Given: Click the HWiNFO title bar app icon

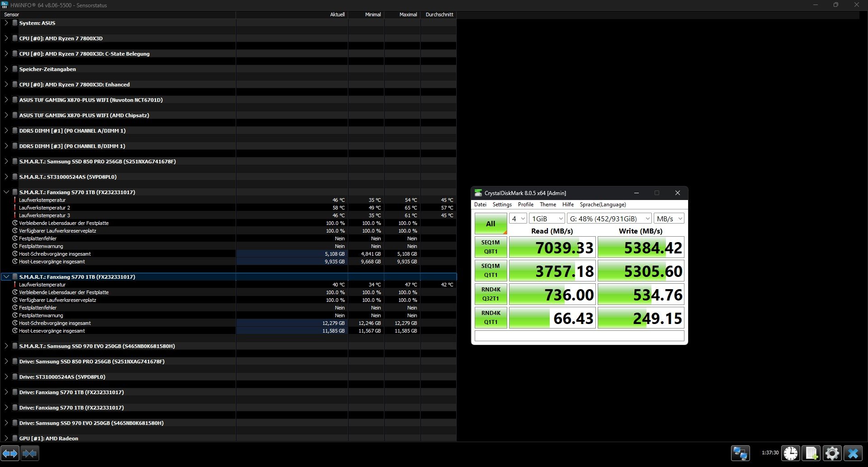Looking at the screenshot, I should pyautogui.click(x=5, y=5).
